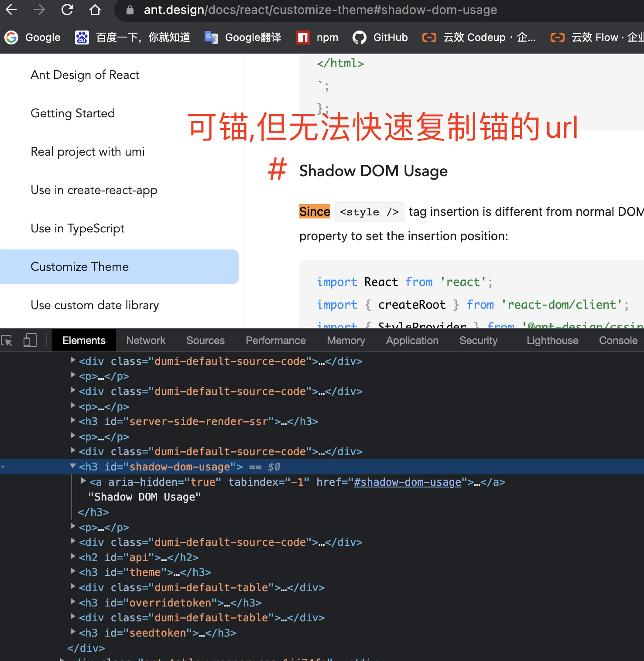Open the Getting Started doc page
The height and width of the screenshot is (661, 644).
(72, 113)
